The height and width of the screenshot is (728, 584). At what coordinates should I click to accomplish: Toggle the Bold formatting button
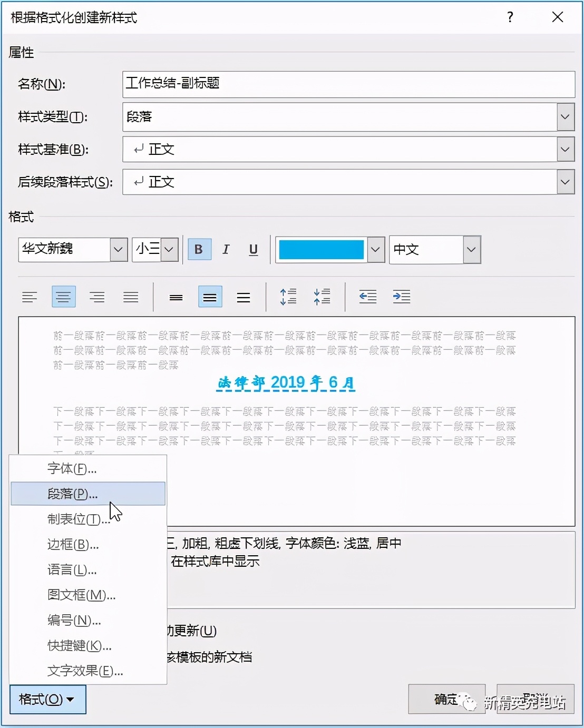click(x=199, y=249)
